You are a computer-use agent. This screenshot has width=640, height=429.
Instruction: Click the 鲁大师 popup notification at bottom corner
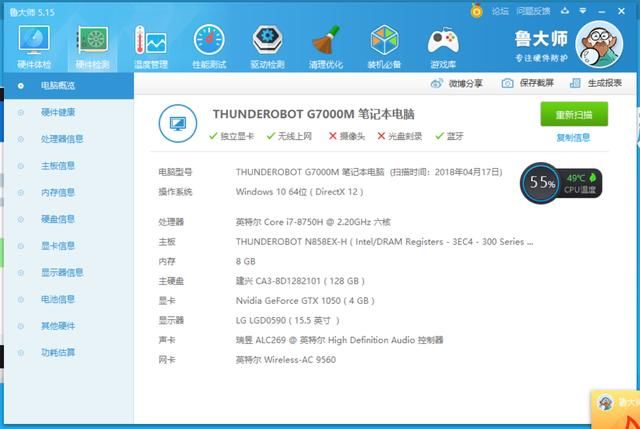coord(616,409)
